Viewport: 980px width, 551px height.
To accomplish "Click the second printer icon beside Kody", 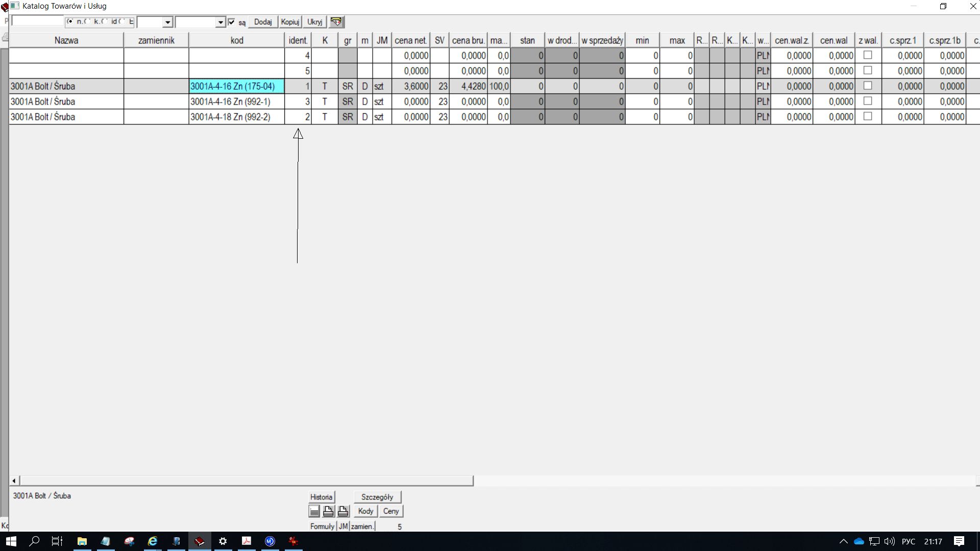I will (343, 511).
